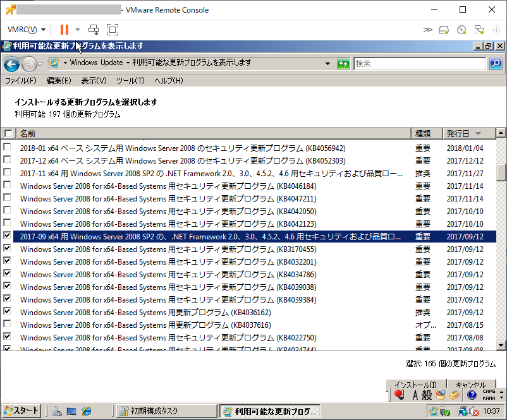The width and height of the screenshot is (507, 420).
Task: Check the KB4047211 update checkbox
Action: pos(7,198)
